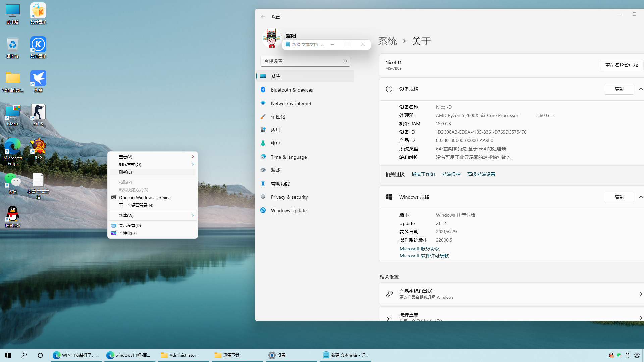Click the settings gear tray icon

tap(637, 355)
